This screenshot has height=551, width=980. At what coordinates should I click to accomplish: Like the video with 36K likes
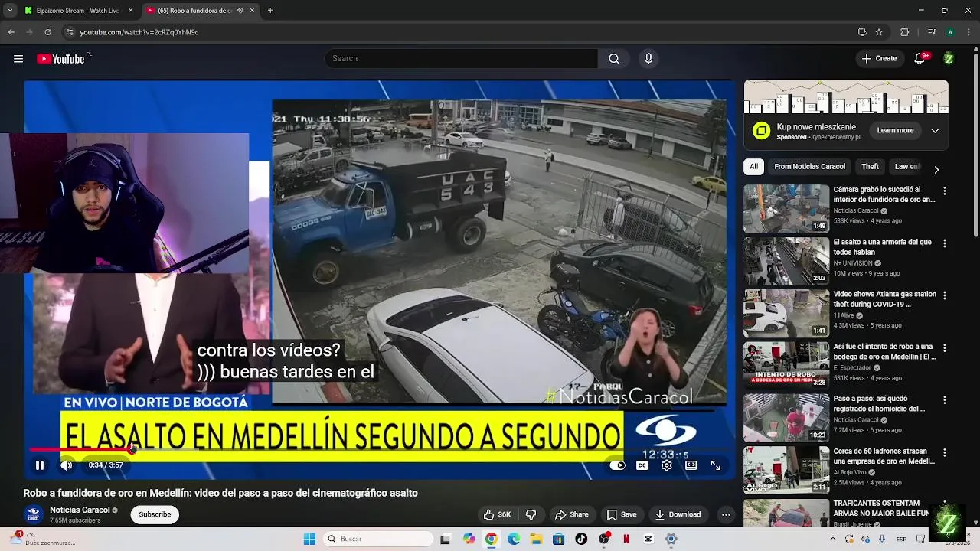[x=496, y=514]
